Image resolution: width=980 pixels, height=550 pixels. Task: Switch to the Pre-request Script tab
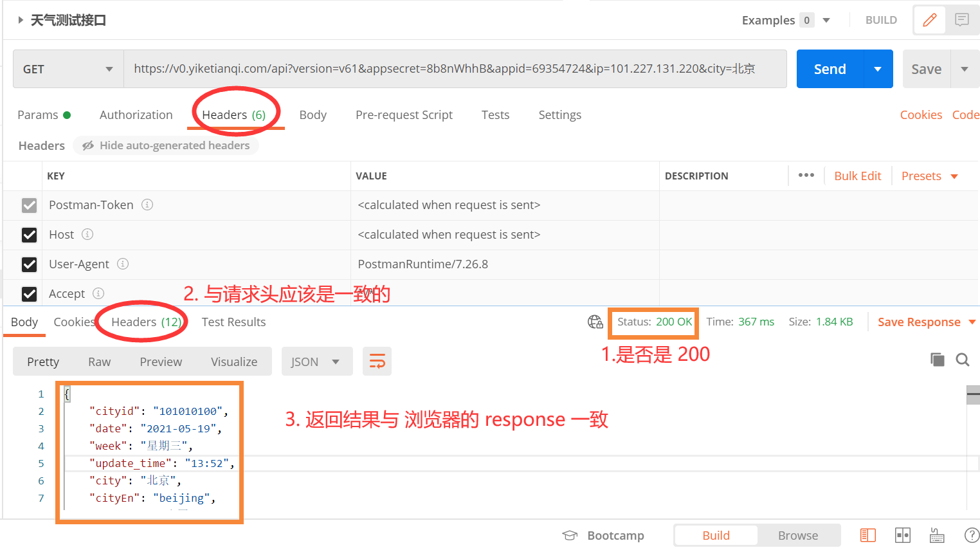(404, 115)
